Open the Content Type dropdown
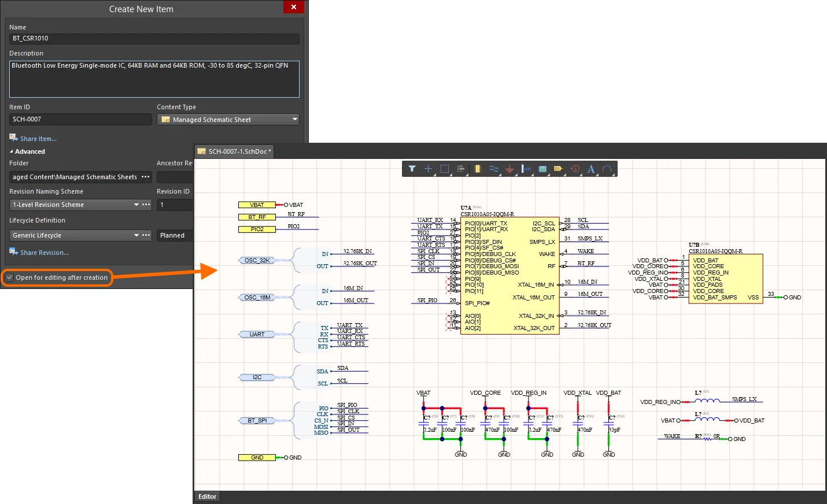The image size is (827, 504). [x=294, y=120]
